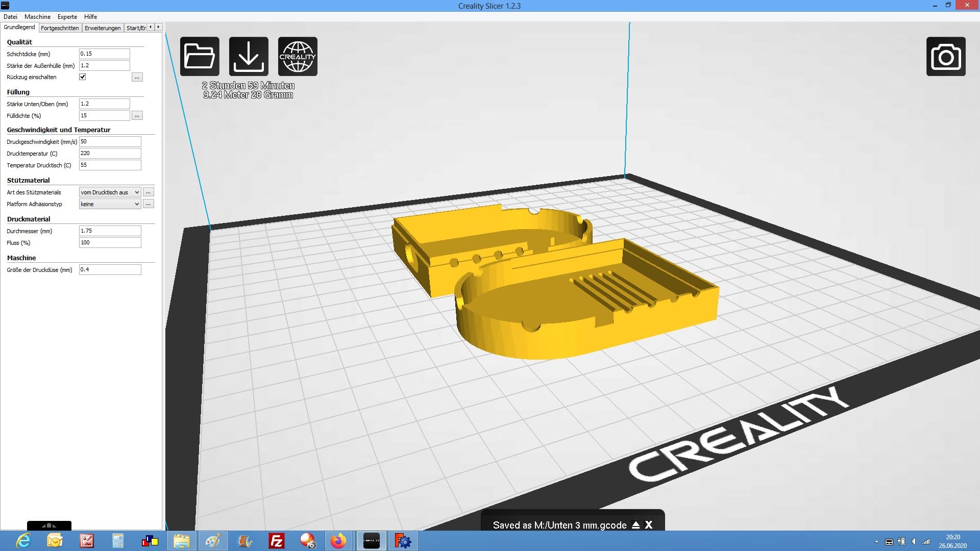Open the Experte menu

coord(67,17)
